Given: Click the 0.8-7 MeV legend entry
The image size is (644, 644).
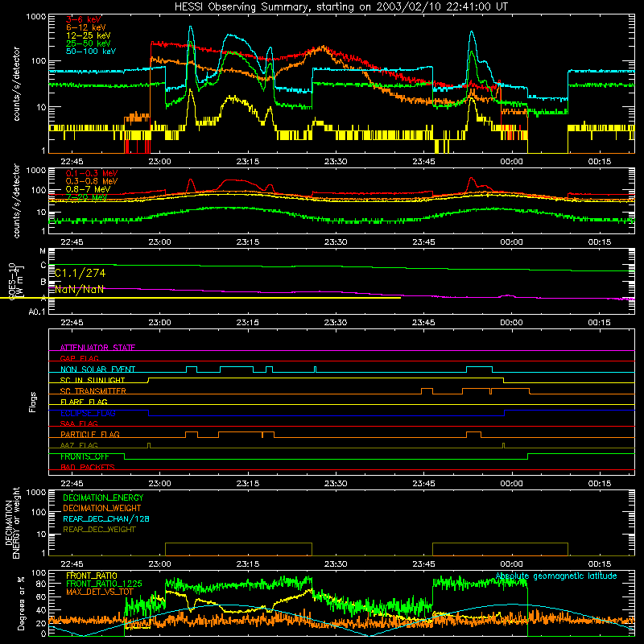Looking at the screenshot, I should click(x=88, y=189).
